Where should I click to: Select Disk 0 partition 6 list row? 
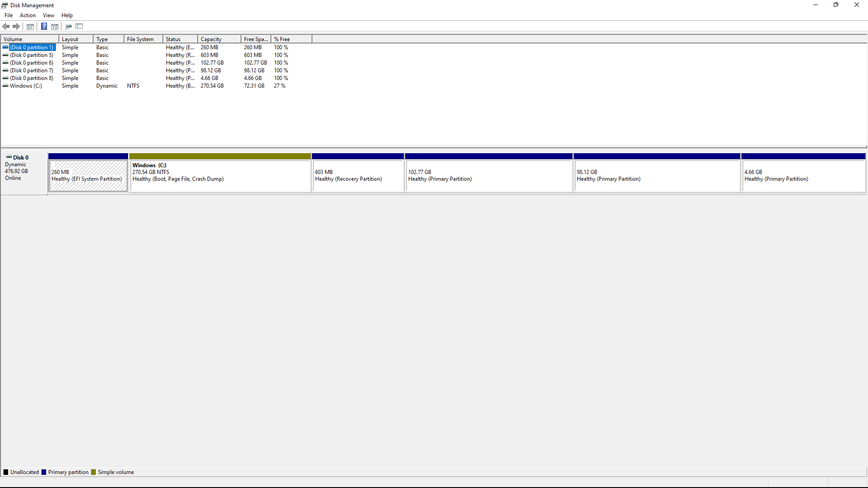[x=31, y=63]
